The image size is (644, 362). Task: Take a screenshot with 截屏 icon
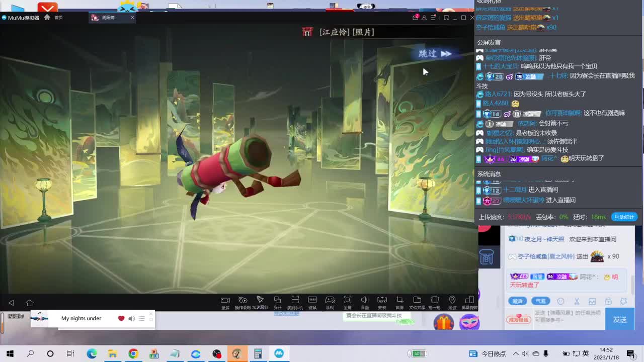[x=399, y=302]
